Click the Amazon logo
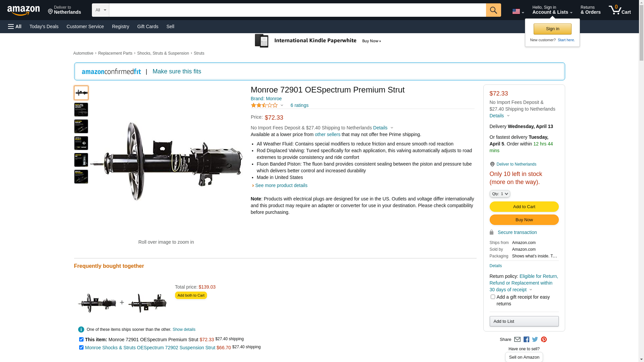 [x=23, y=10]
